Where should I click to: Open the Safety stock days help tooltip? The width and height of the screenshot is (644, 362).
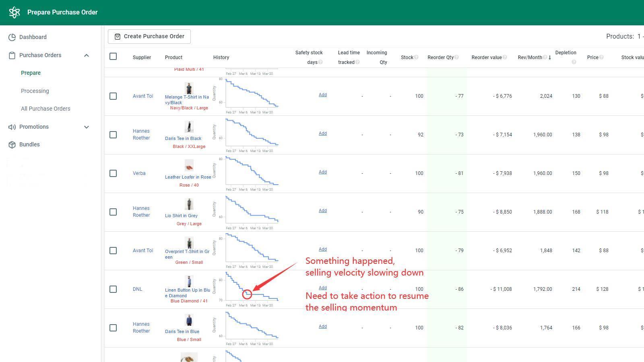tap(321, 62)
